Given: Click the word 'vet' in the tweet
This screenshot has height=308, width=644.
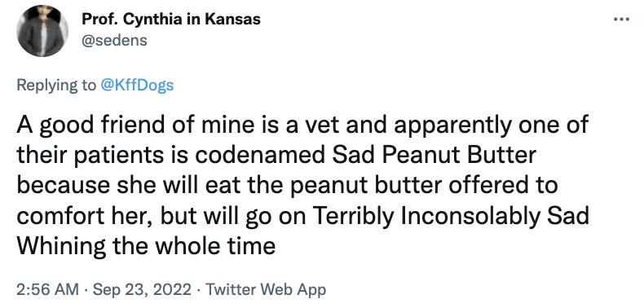Looking at the screenshot, I should [323, 125].
